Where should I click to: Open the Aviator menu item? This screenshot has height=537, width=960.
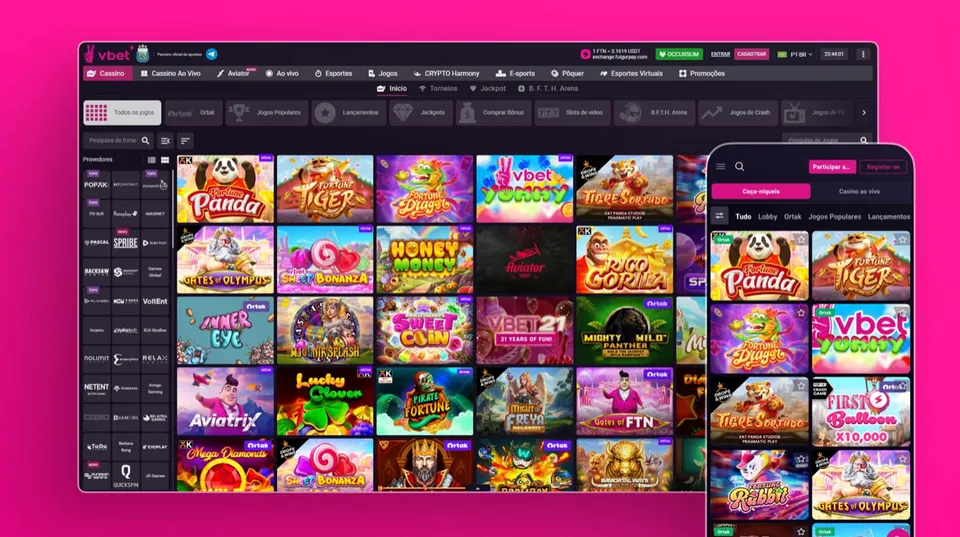coord(234,73)
